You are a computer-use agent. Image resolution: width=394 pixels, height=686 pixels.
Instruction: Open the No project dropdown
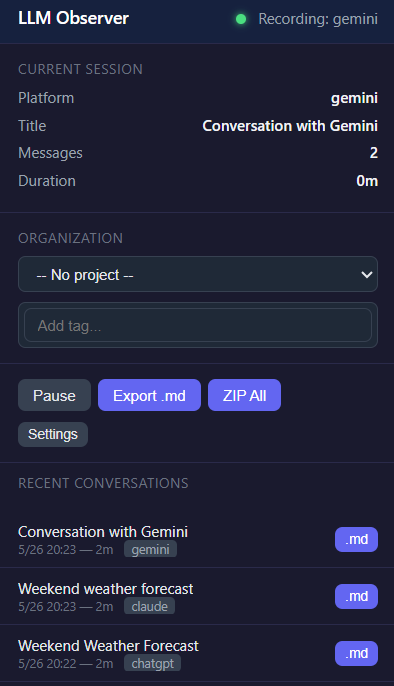(198, 274)
